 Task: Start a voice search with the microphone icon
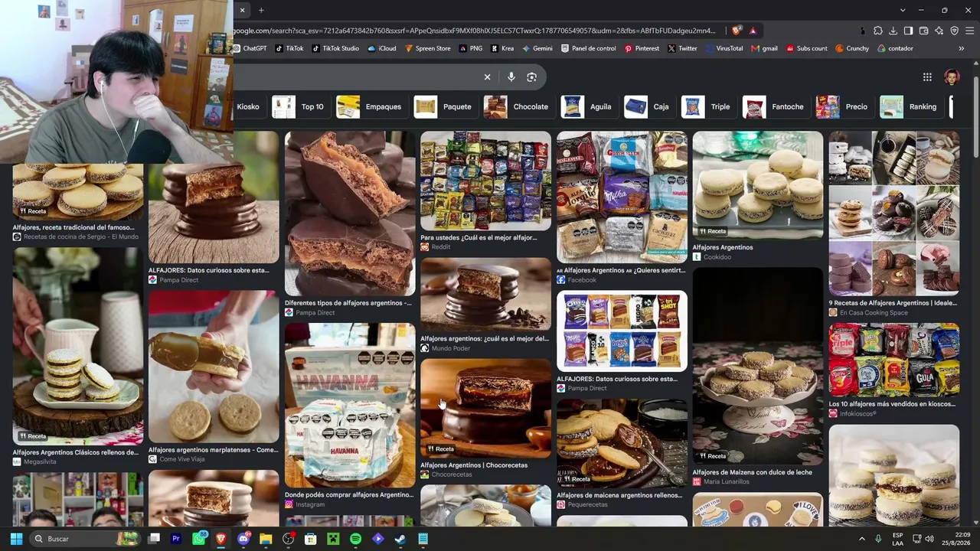coord(511,77)
